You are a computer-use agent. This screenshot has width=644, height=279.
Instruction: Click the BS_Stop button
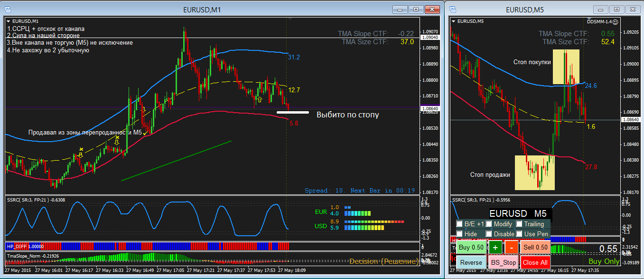pyautogui.click(x=504, y=262)
